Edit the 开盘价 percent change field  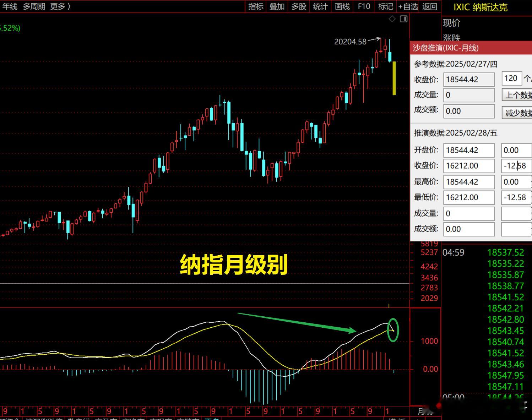tap(516, 150)
